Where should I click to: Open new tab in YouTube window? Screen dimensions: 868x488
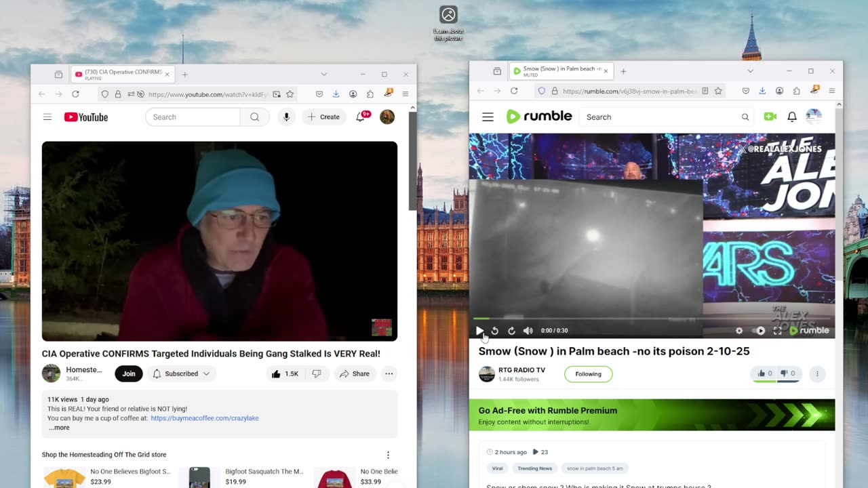184,75
